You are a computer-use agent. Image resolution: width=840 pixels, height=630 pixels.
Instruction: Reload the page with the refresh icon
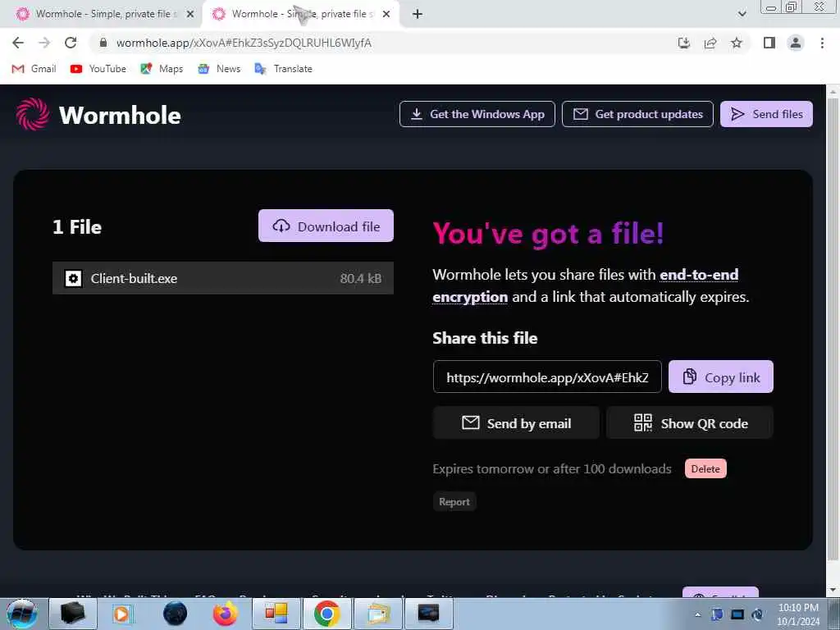point(71,43)
